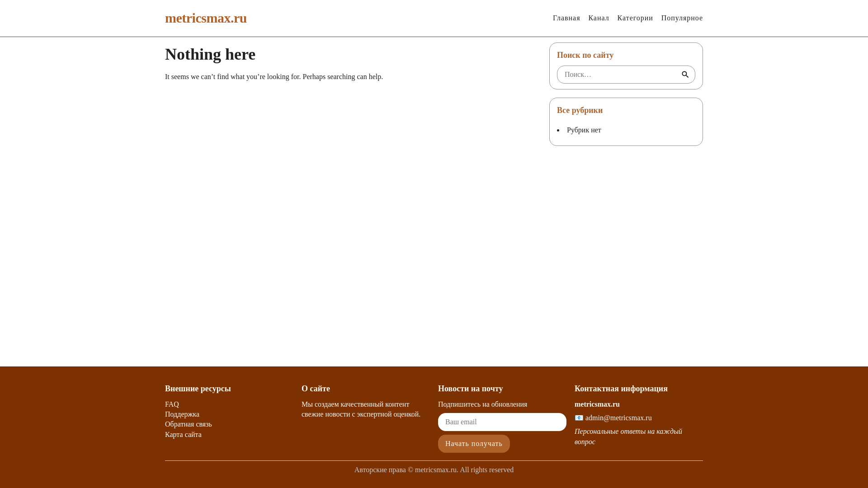
Task: Click the Начать получать button
Action: [474, 444]
